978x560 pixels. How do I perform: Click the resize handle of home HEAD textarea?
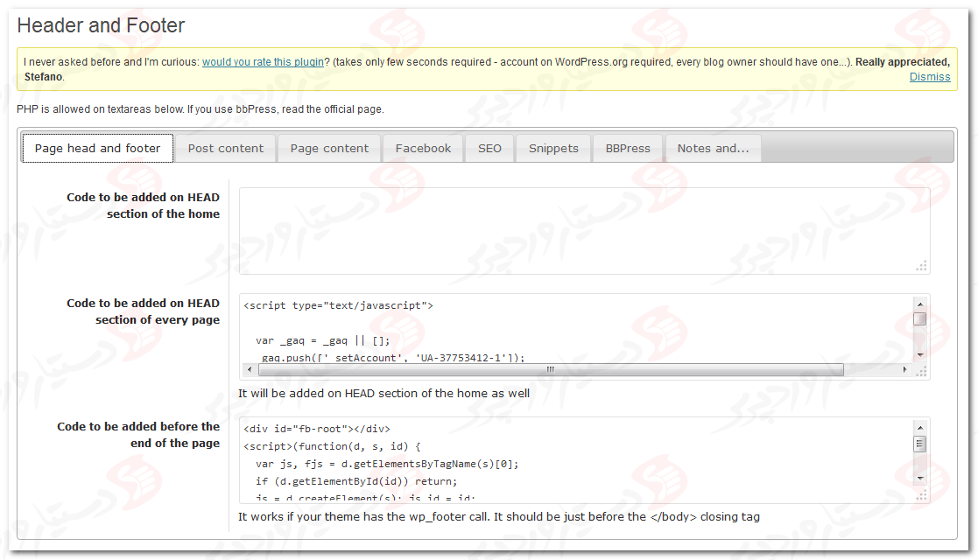click(x=921, y=266)
